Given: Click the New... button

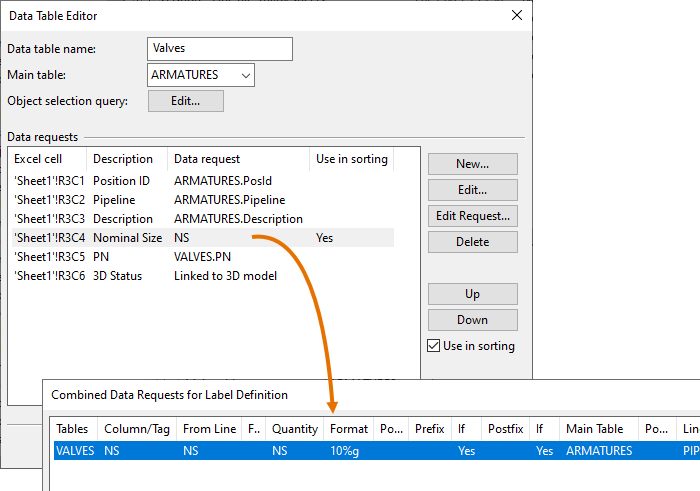Looking at the screenshot, I should point(472,164).
